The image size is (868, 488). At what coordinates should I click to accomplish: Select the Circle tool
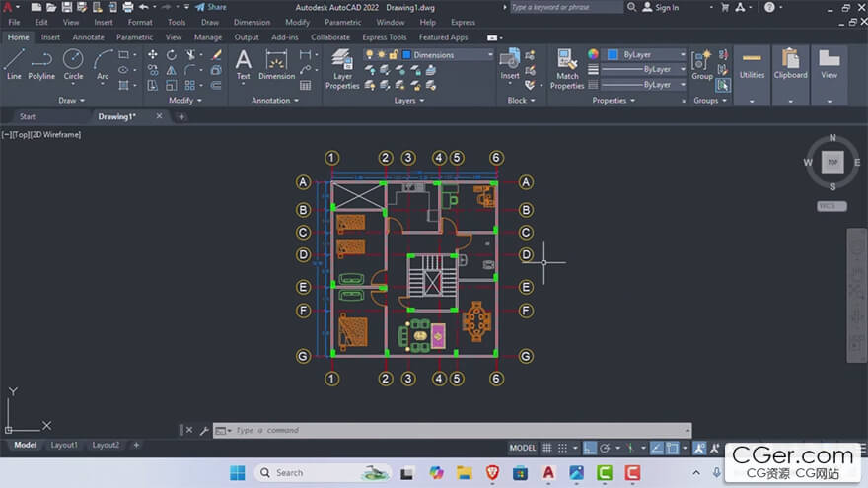coord(73,64)
